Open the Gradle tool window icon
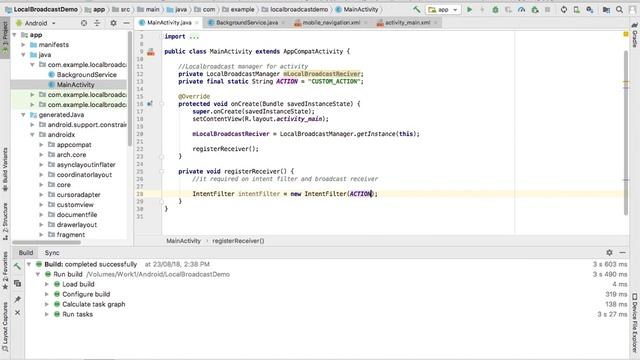The width and height of the screenshot is (640, 360). click(635, 36)
